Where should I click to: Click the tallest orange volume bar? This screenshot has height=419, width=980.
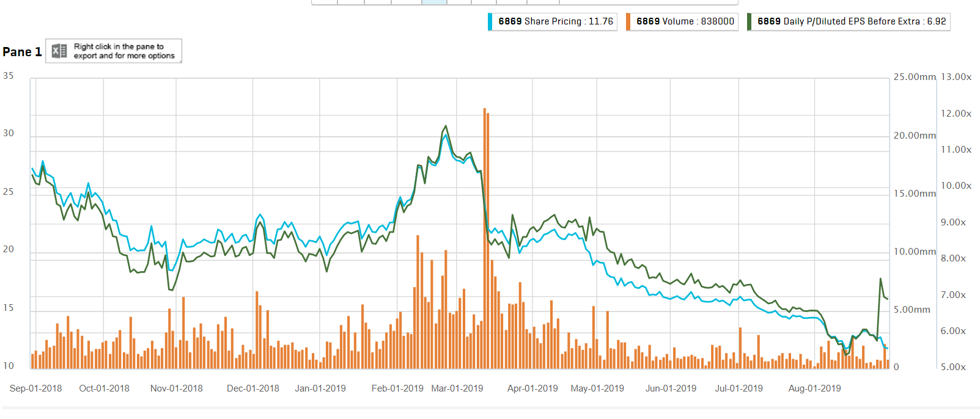pos(485,238)
